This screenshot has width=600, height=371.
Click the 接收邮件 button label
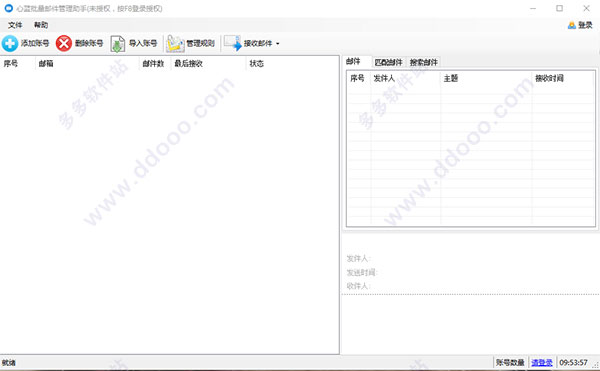pyautogui.click(x=258, y=43)
